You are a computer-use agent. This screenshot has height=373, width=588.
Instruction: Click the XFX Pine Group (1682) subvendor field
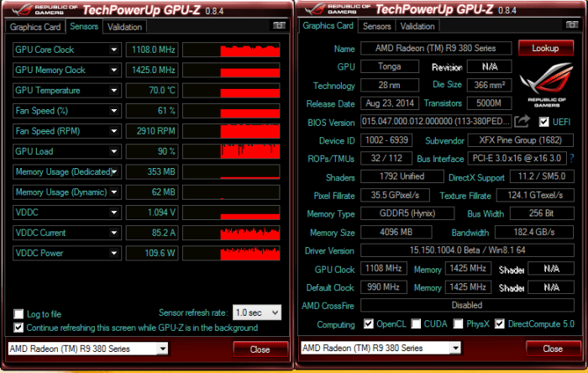click(521, 140)
